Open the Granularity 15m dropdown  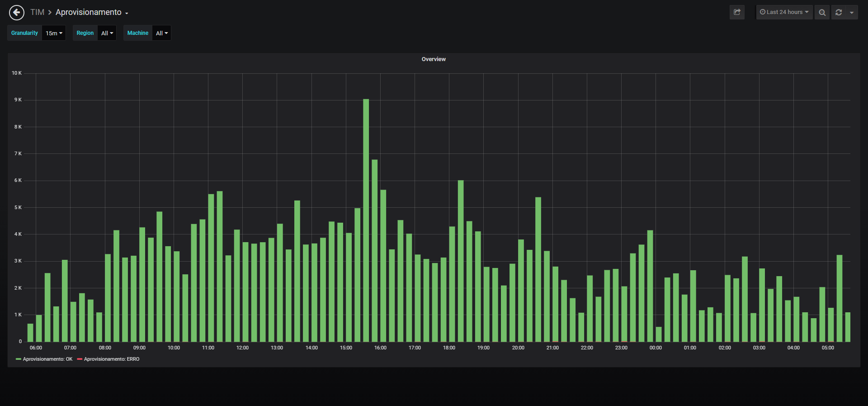coord(54,33)
